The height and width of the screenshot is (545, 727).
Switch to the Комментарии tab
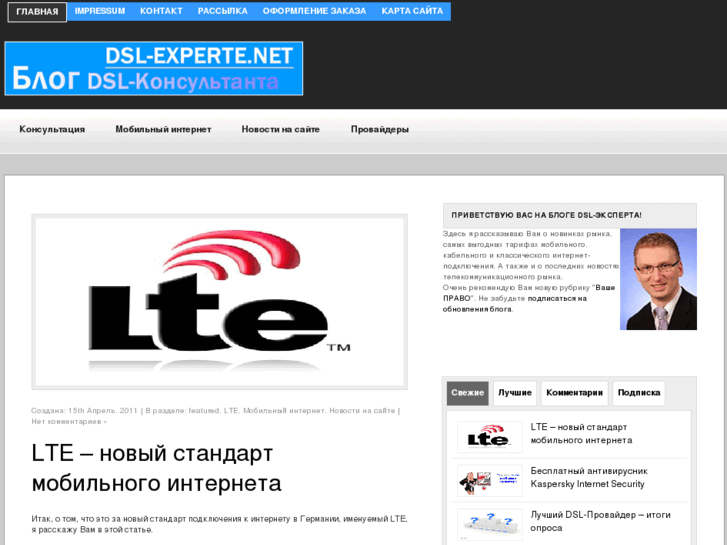574,393
